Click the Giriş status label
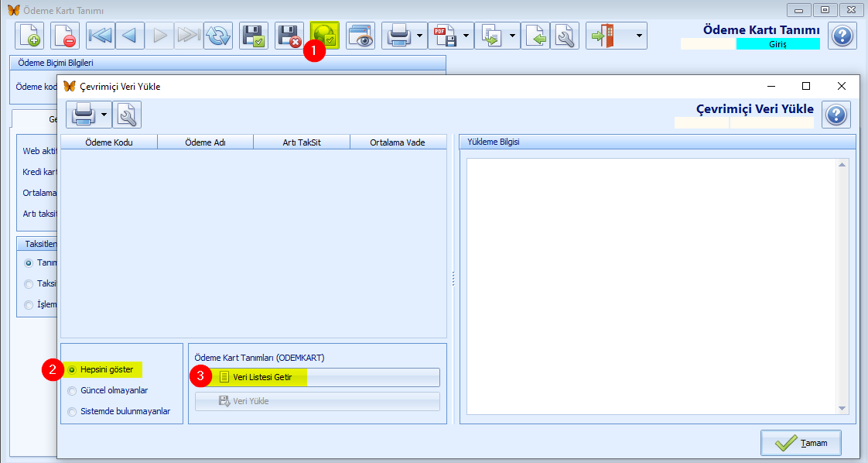The image size is (868, 463). (x=777, y=44)
